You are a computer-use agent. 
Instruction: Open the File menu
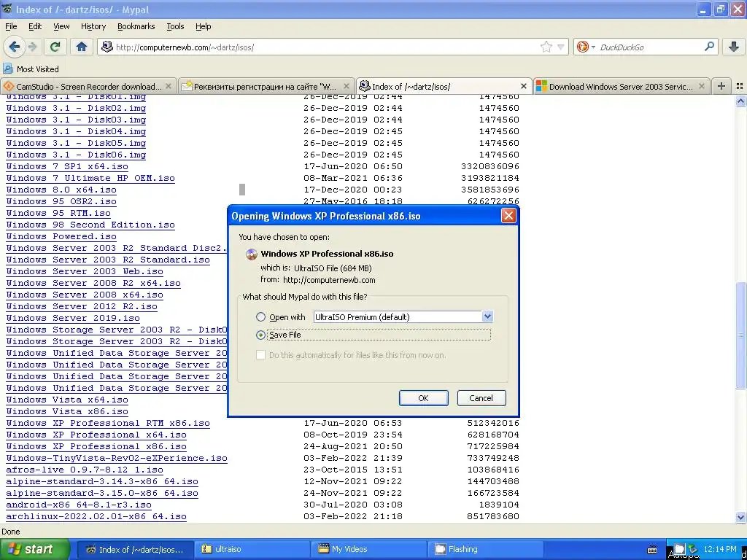tap(11, 26)
